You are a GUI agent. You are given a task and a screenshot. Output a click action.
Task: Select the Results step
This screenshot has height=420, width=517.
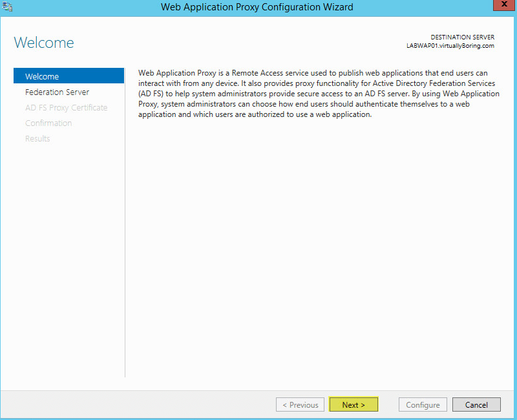[37, 138]
